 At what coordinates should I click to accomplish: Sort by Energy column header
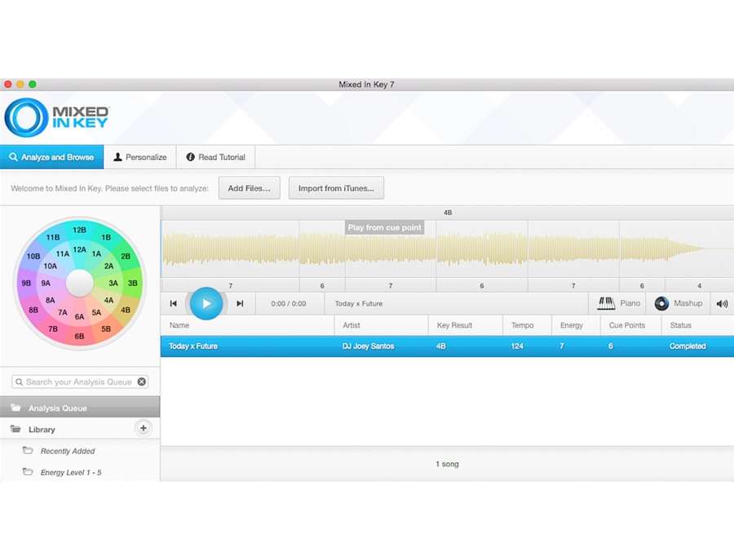(x=576, y=325)
